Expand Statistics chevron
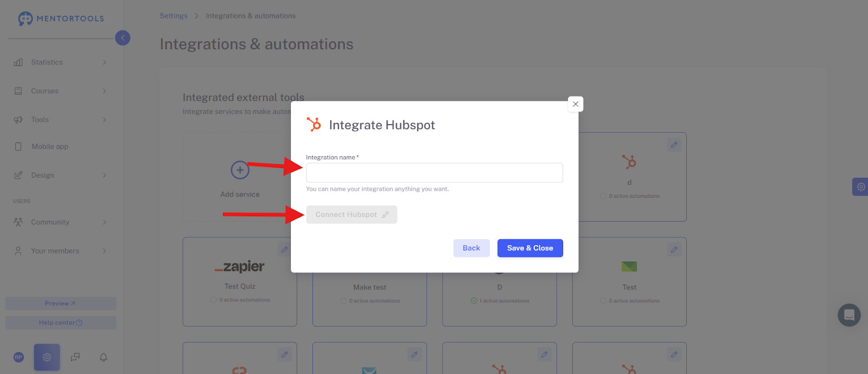 point(104,62)
